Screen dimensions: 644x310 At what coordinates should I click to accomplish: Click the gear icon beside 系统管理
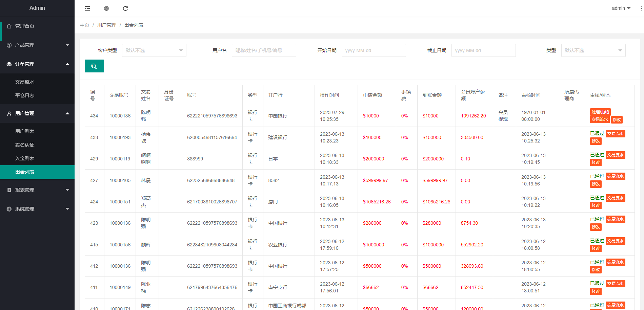coord(9,209)
